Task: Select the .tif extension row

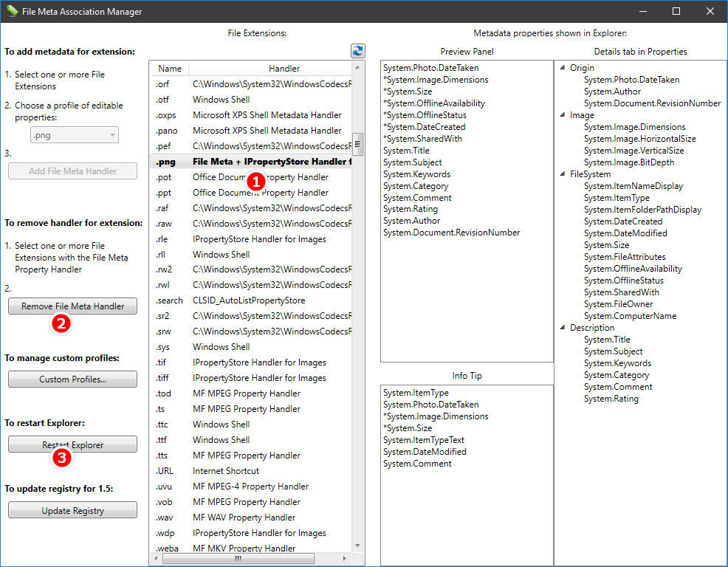Action: tap(251, 362)
